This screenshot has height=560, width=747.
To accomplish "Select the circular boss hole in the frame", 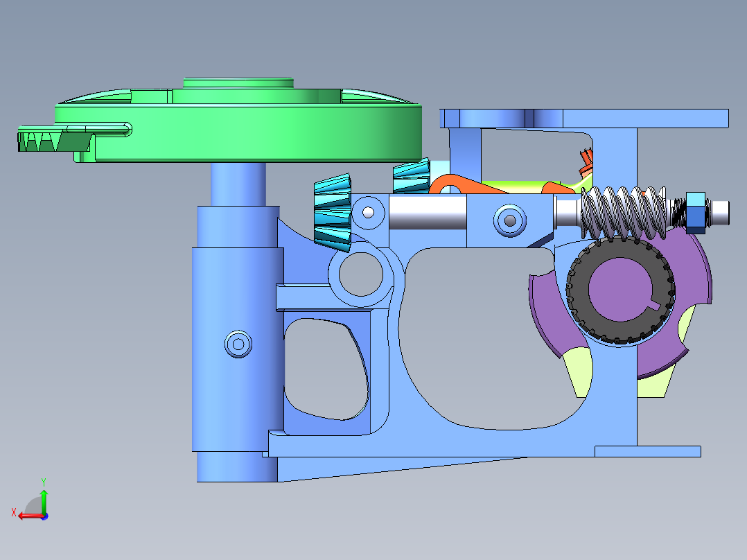I will (x=360, y=274).
